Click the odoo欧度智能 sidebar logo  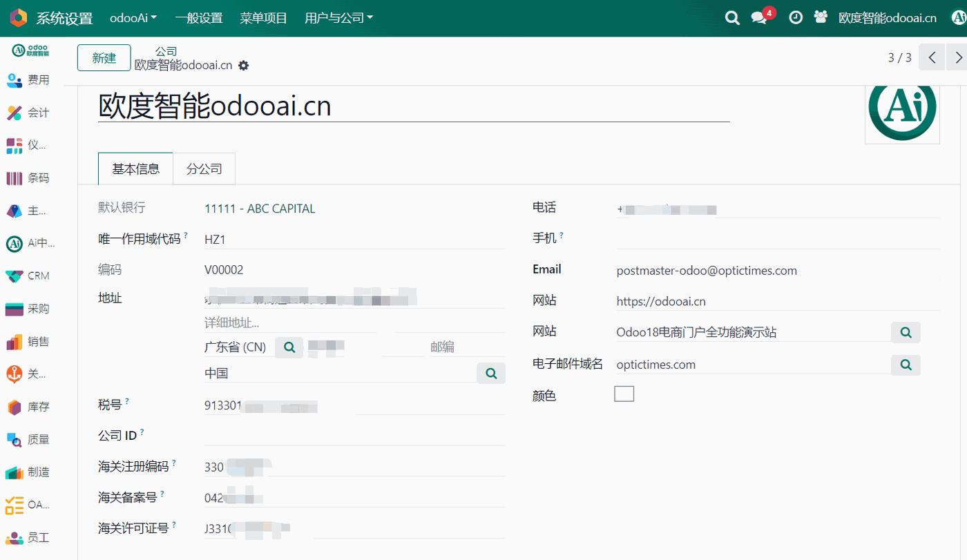(x=30, y=50)
